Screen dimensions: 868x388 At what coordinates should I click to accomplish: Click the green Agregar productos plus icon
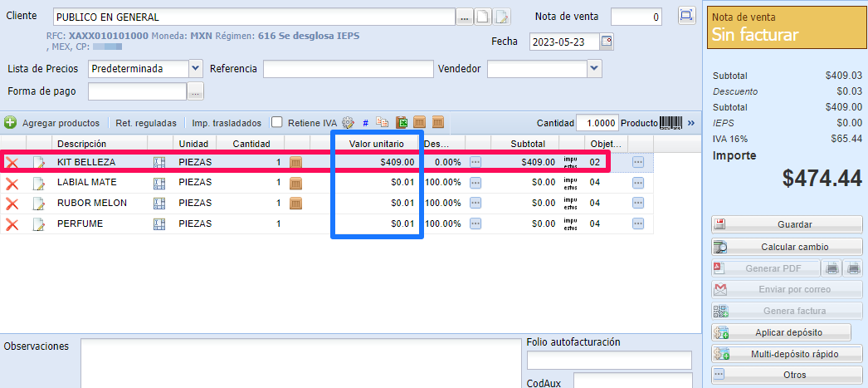[x=10, y=122]
